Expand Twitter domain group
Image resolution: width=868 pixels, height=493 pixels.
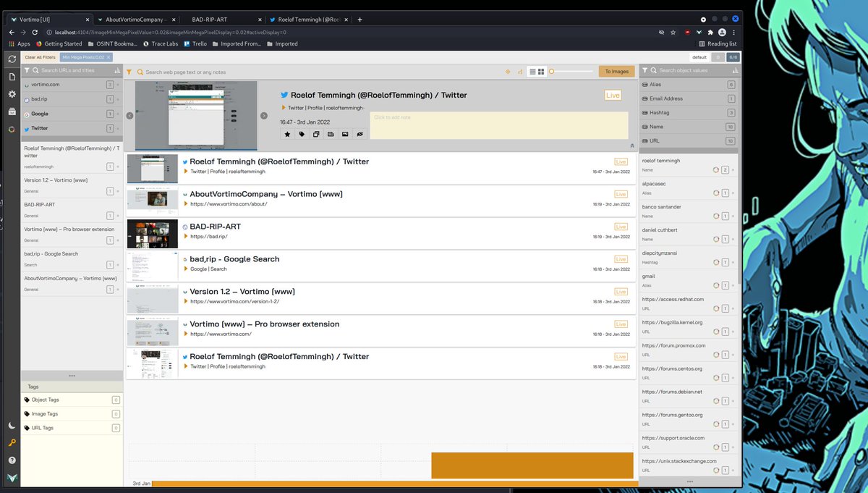(x=72, y=128)
